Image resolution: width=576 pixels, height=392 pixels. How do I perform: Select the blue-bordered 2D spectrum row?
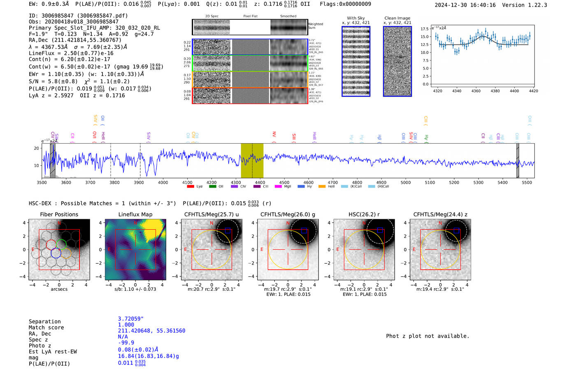coord(250,47)
